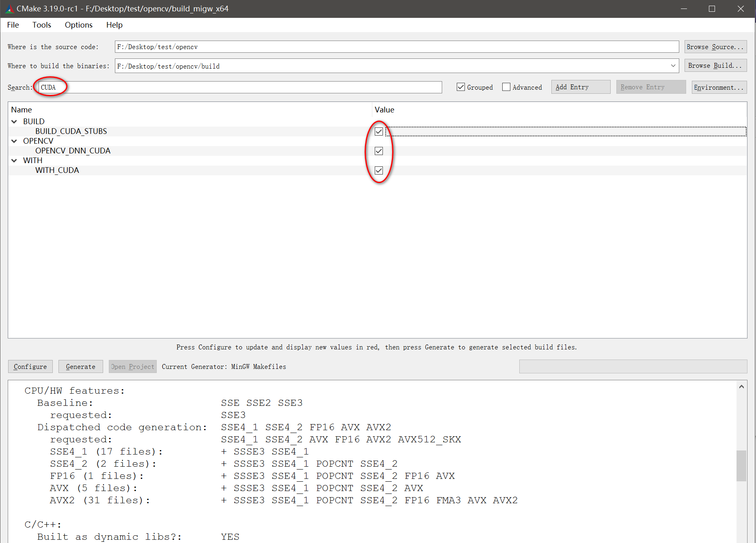Uncheck the BUILD_CUDA_STUBS value checkbox
The height and width of the screenshot is (543, 756).
click(x=379, y=131)
